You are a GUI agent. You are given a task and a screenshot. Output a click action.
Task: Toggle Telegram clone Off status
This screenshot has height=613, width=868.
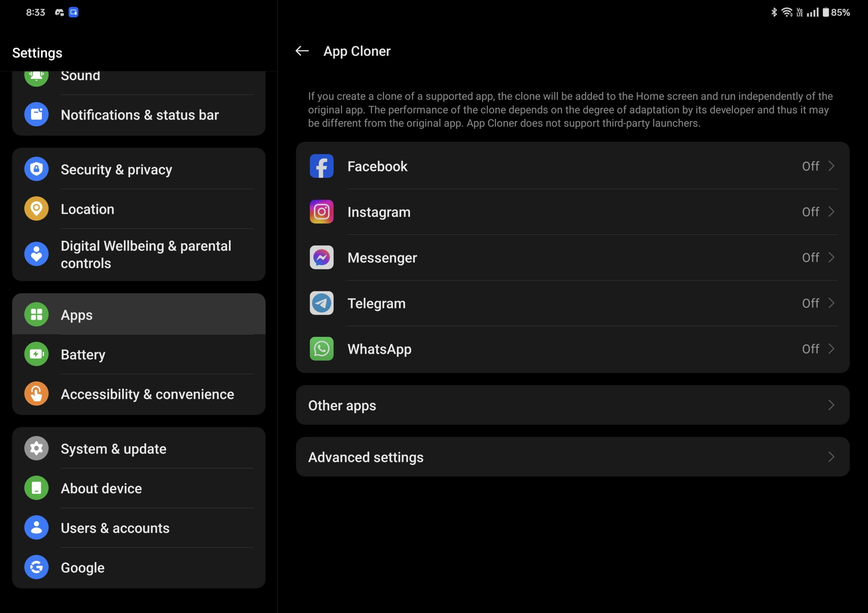pos(810,303)
